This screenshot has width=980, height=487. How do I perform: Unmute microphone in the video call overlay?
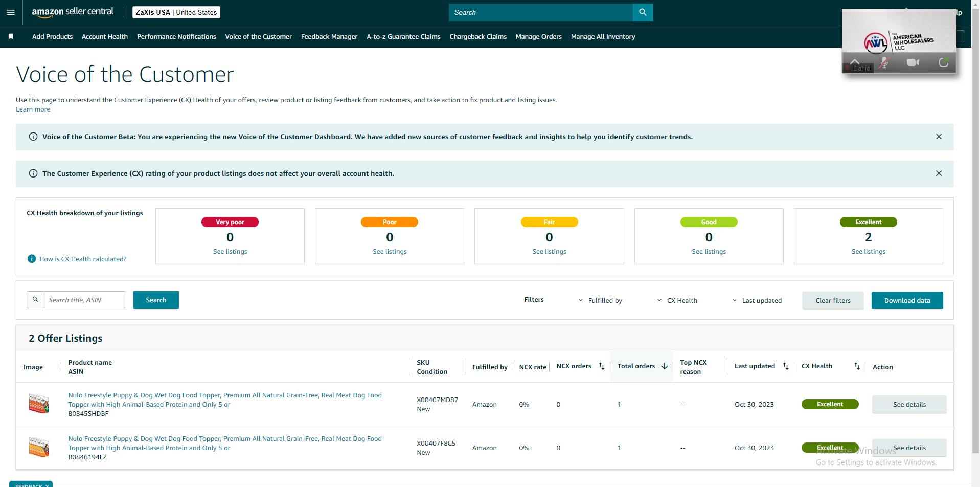[x=884, y=62]
